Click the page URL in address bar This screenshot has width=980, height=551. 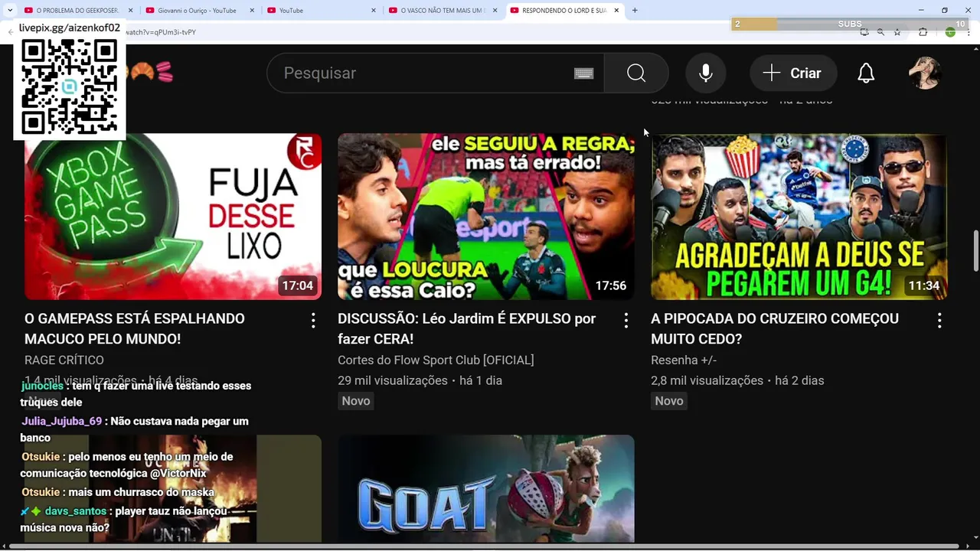coord(160,32)
